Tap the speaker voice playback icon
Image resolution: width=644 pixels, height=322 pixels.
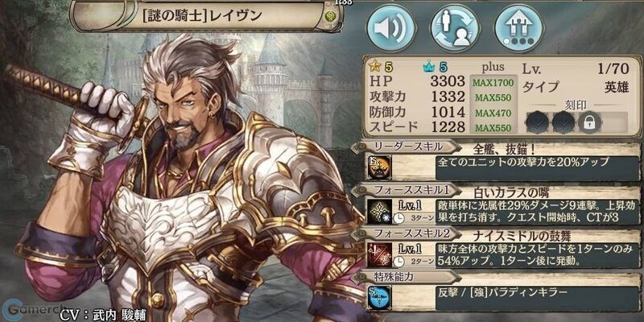pyautogui.click(x=390, y=27)
